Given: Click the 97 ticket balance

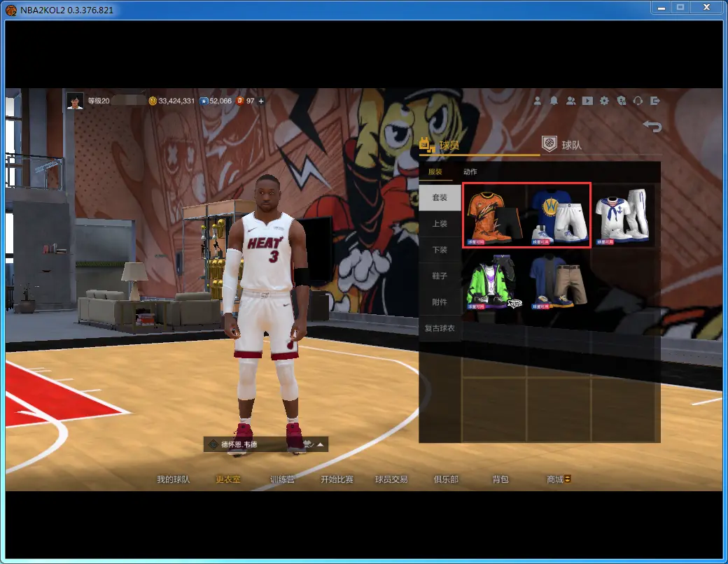Looking at the screenshot, I should click(x=251, y=101).
